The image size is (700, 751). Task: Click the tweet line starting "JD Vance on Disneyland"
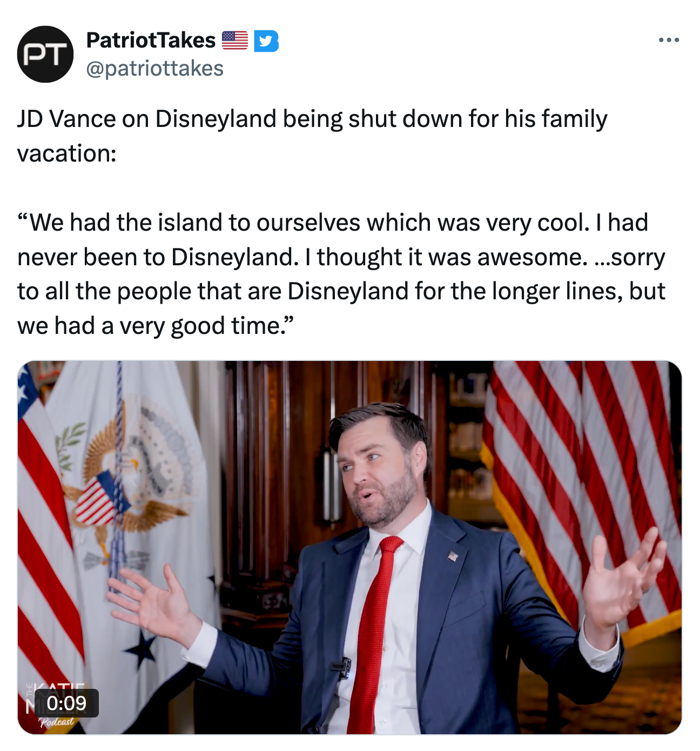(x=312, y=119)
